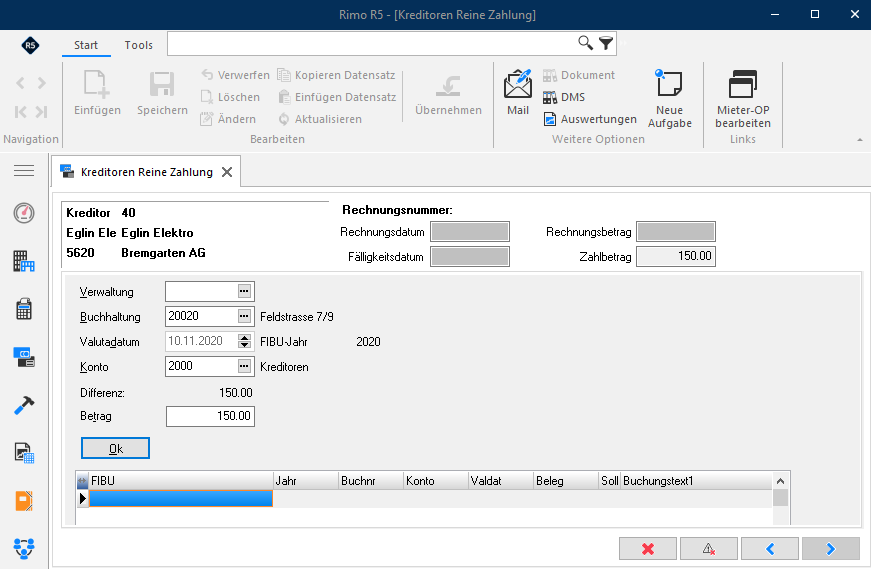Open the payment card sidebar icon
Viewport: 871px width, 569px height.
(x=24, y=357)
